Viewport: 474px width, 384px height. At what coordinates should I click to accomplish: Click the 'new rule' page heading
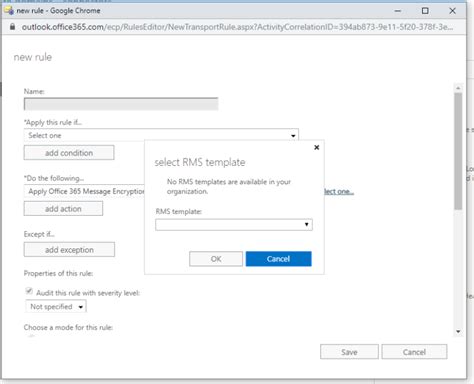[x=33, y=57]
